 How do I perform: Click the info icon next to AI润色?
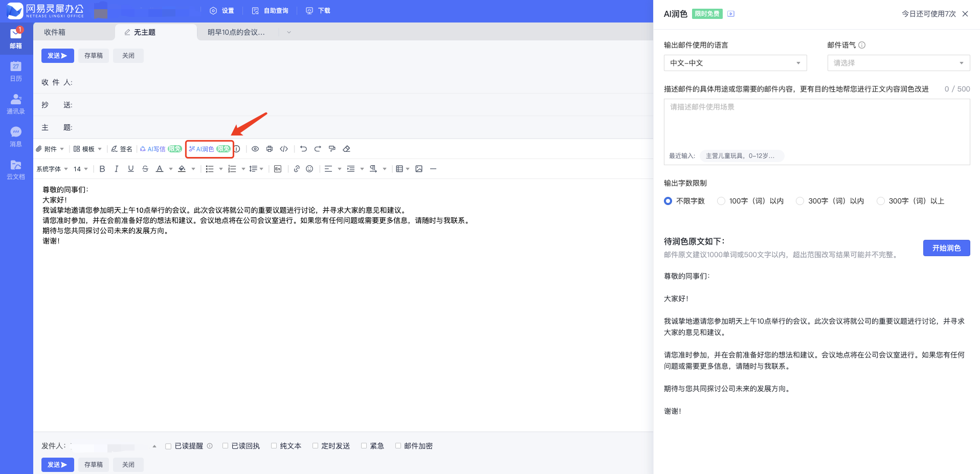[237, 149]
